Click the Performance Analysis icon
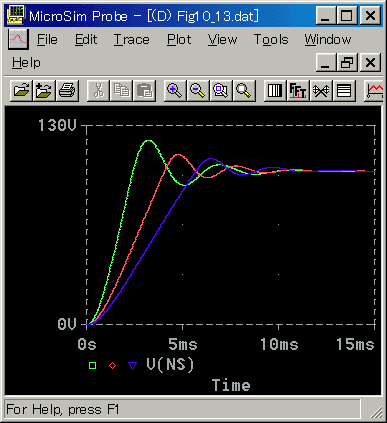 321,90
